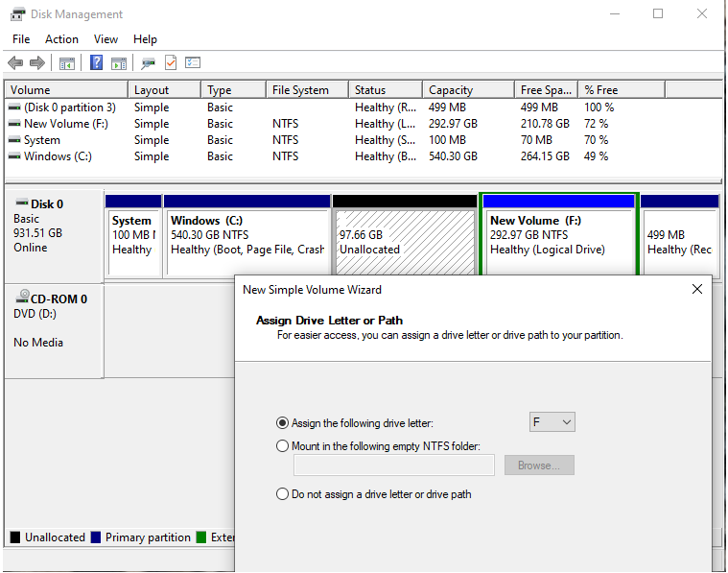Click the 210.78 GB free space cell

pos(545,124)
